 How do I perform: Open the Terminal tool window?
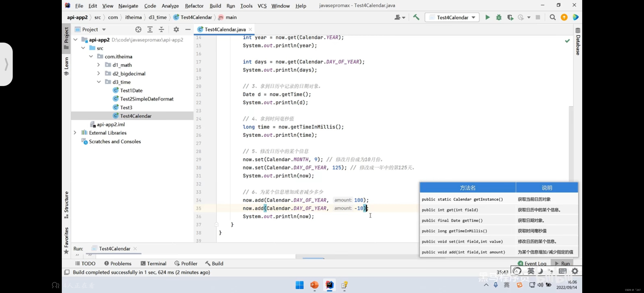(153, 263)
